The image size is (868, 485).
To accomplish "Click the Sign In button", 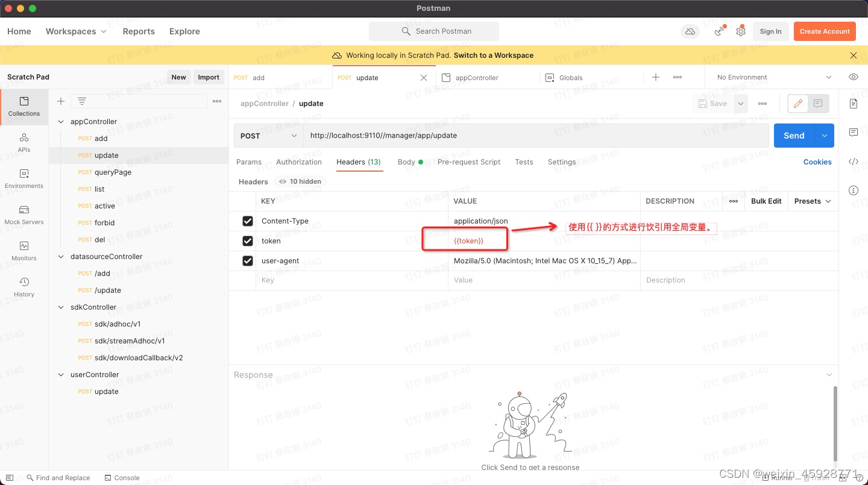I will tap(770, 31).
